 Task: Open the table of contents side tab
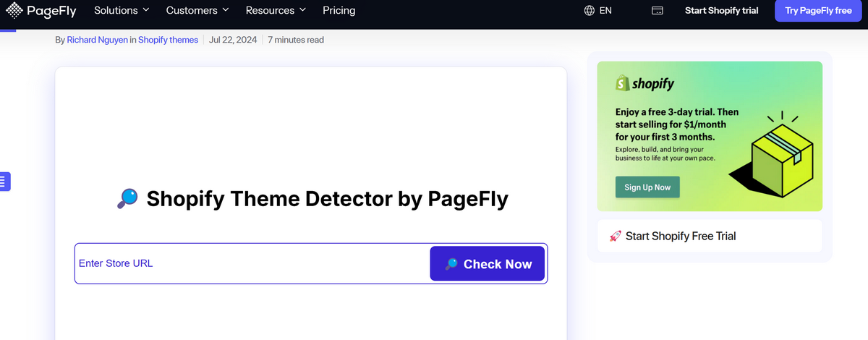click(x=4, y=181)
